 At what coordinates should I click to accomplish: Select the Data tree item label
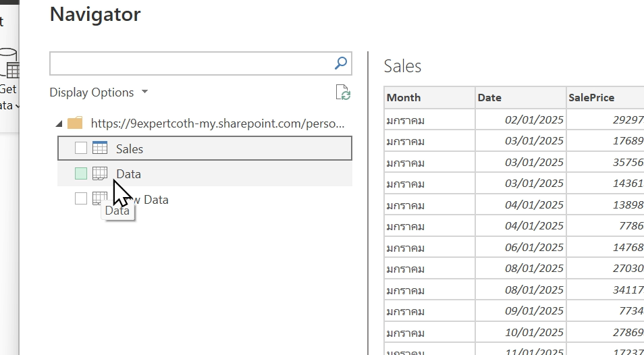pyautogui.click(x=128, y=174)
